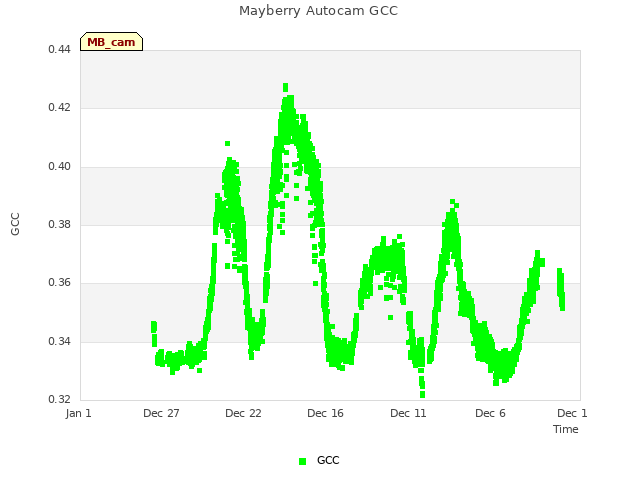Click the Dec 1 axis label
Screen dimensions: 640x480
point(572,413)
